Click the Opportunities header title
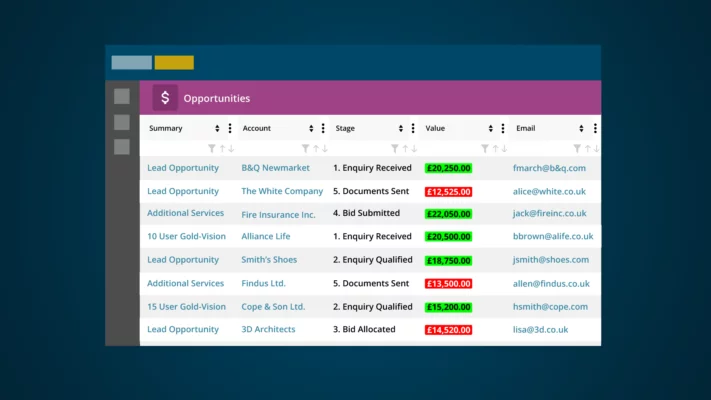 click(x=217, y=98)
